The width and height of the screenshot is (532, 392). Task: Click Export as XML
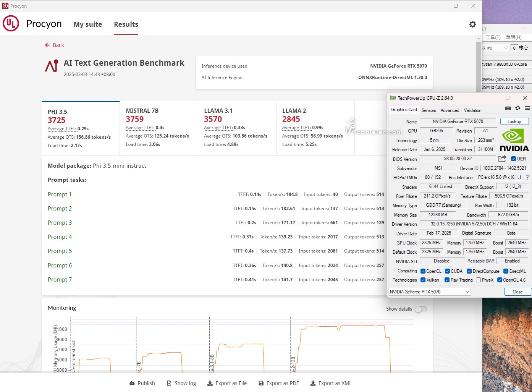pos(331,383)
